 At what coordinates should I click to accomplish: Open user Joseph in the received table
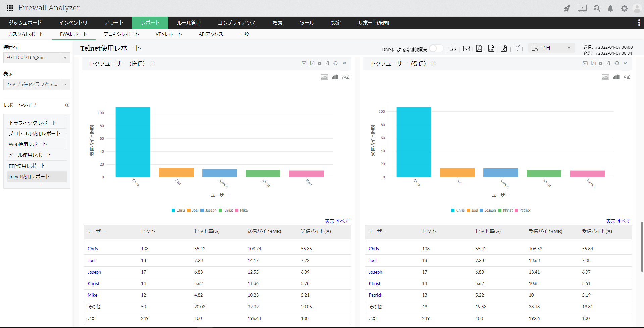tap(375, 272)
